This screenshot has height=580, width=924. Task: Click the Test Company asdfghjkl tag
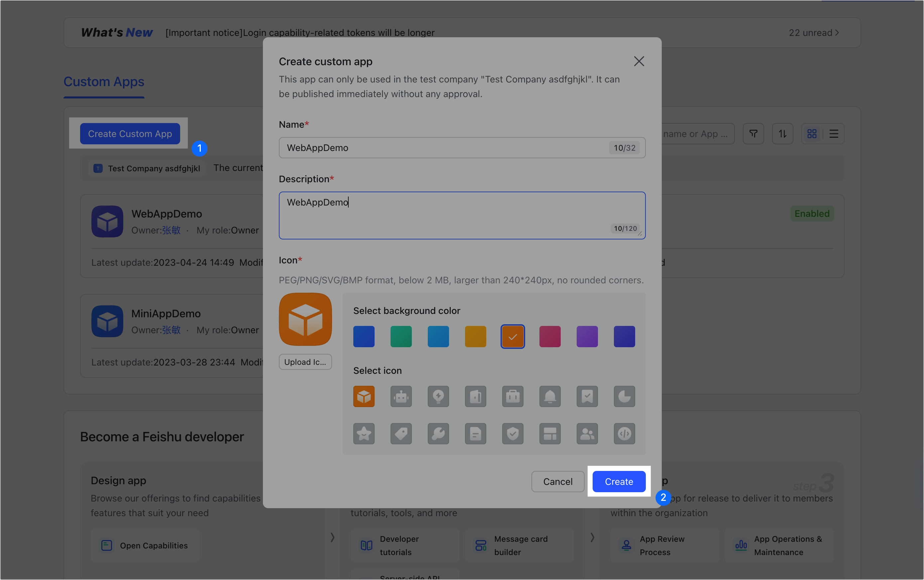[x=147, y=168]
